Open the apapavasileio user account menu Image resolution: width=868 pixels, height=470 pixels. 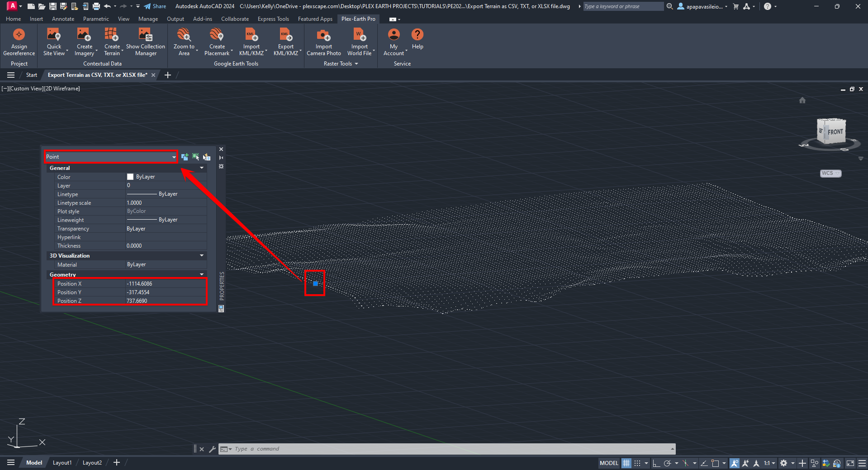point(702,6)
